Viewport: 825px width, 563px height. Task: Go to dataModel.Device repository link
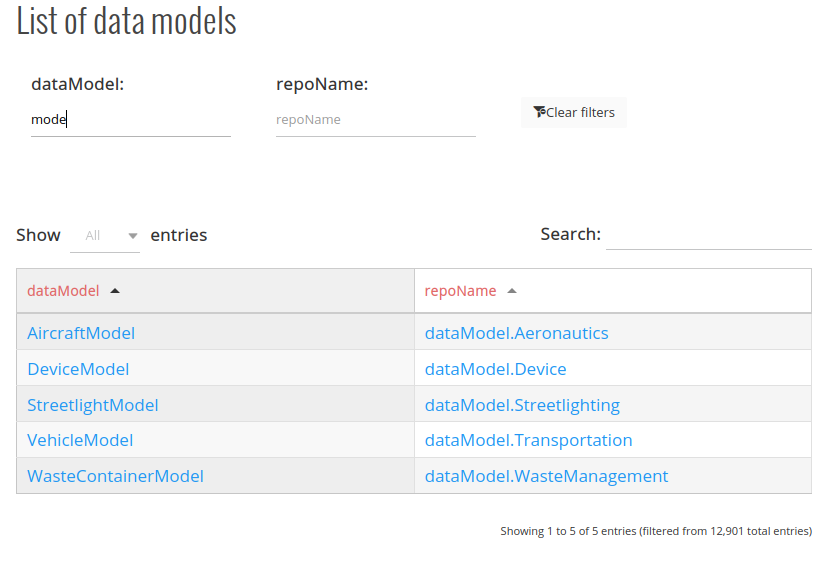pos(495,369)
